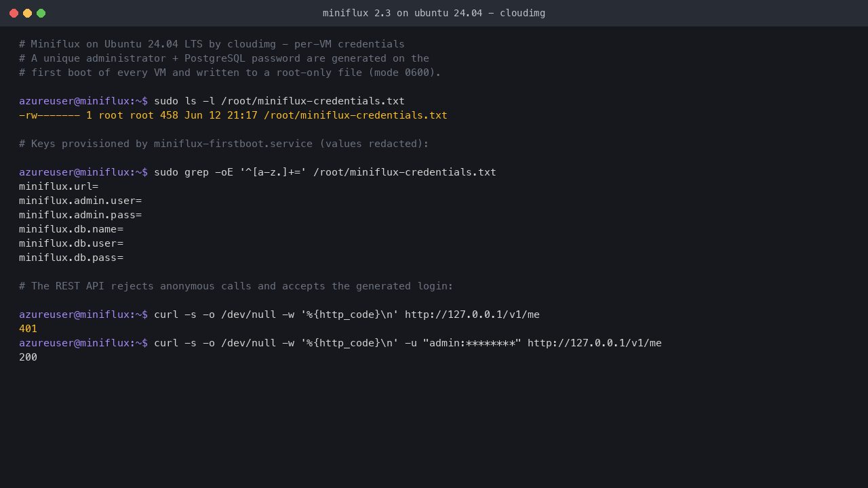Click the comment mentioning 'root-only file (mode 0600)'
Viewport: 868px width, 488px height.
[230, 73]
